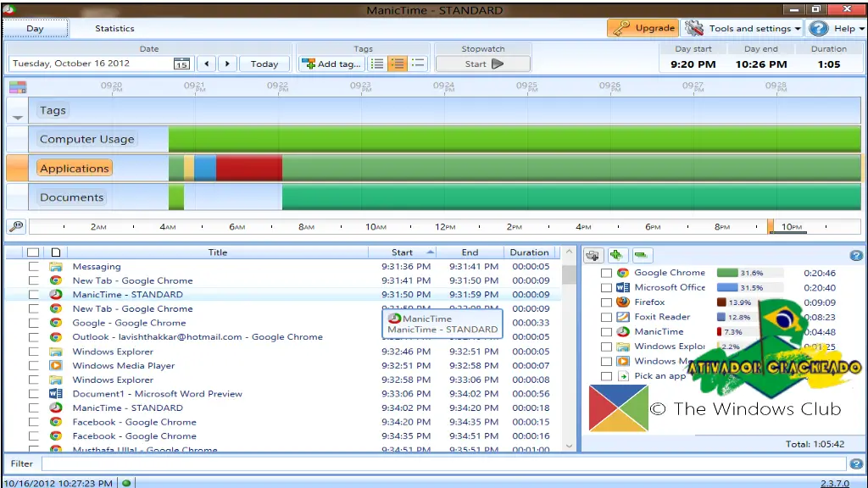Jump to Today
The width and height of the screenshot is (868, 488).
pos(264,64)
